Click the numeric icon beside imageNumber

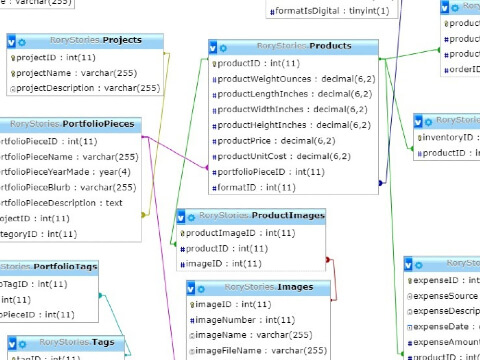(192, 321)
